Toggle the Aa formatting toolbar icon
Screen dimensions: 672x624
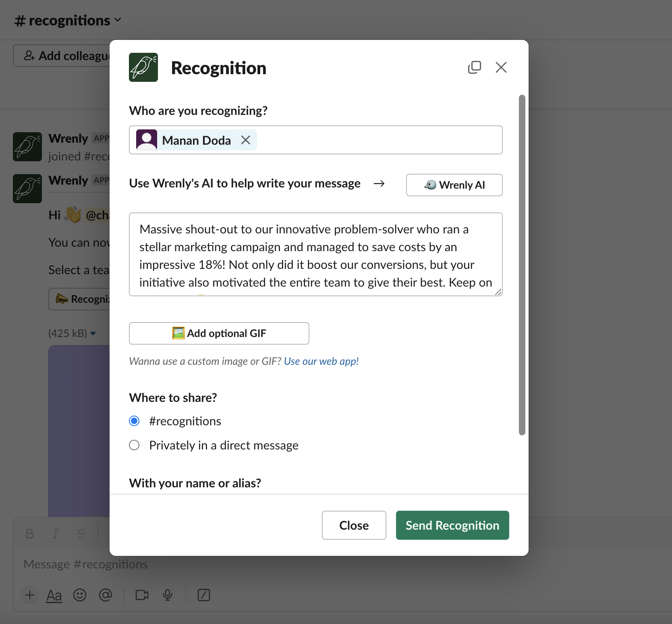click(54, 595)
